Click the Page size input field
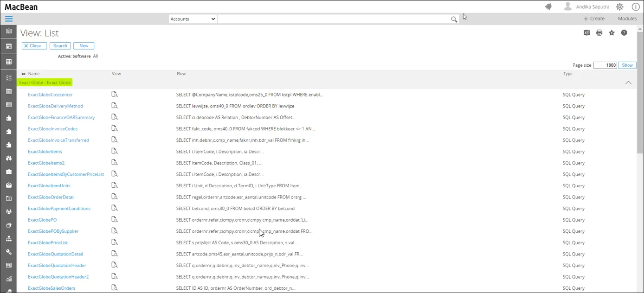Image resolution: width=644 pixels, height=293 pixels. tap(605, 65)
